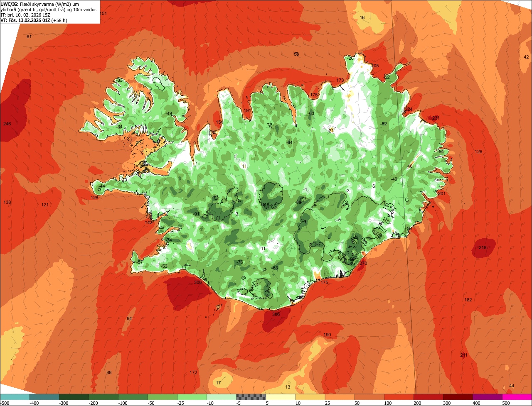Click the dark teal legend swatch between -400 and -300

point(44,397)
